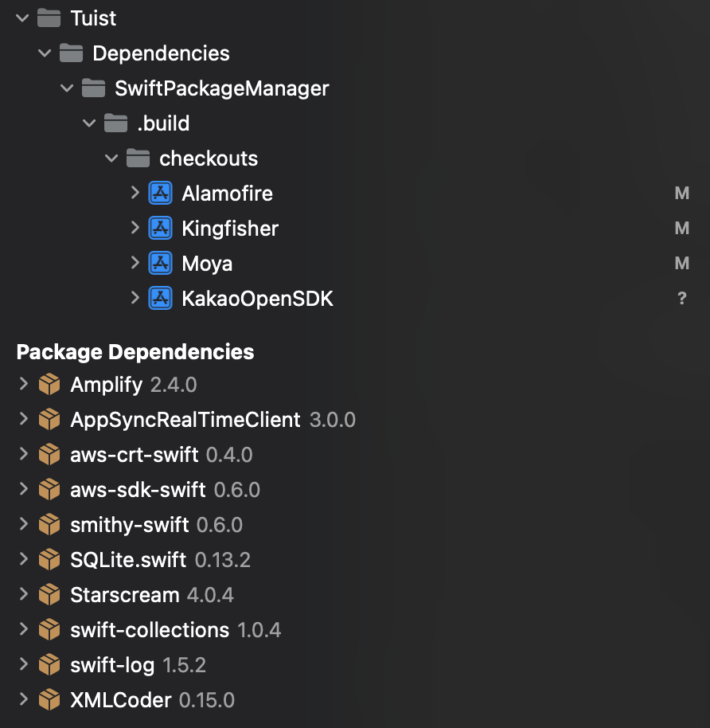Click the M status badge for Kingfisher
This screenshot has width=710, height=728.
coord(681,229)
